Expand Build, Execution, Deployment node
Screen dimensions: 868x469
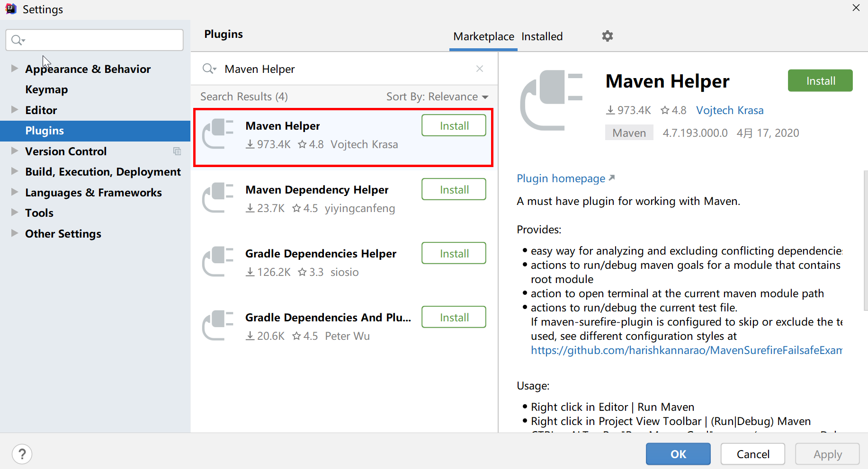15,171
